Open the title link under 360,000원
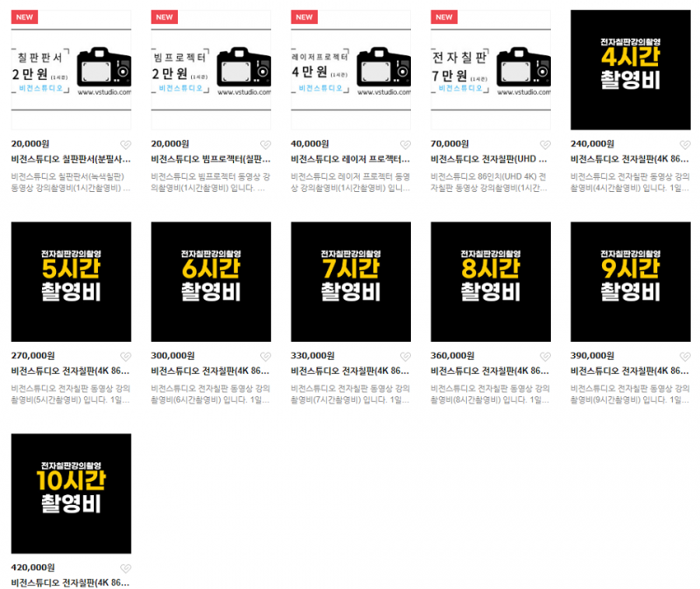This screenshot has width=700, height=589. click(490, 371)
